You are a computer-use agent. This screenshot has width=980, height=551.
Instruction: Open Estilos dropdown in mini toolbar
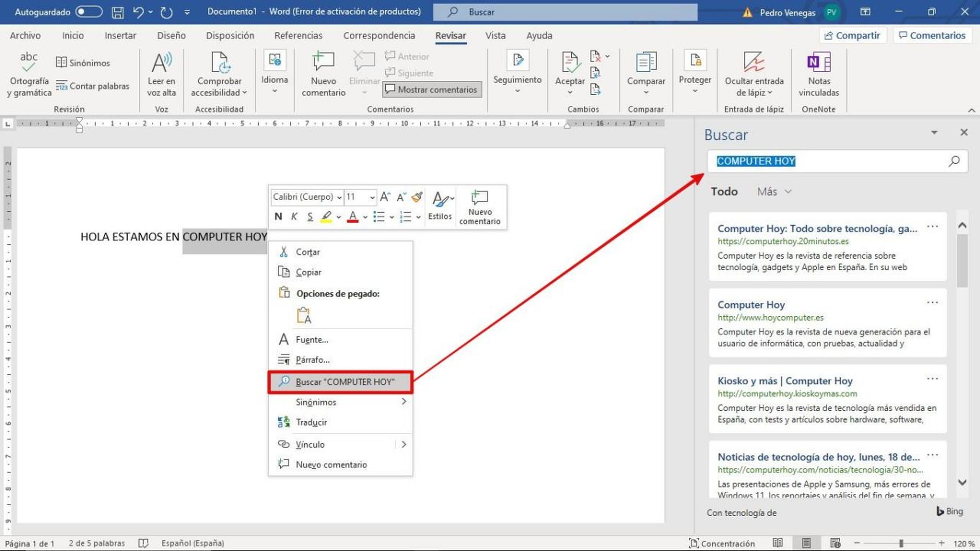pos(440,206)
